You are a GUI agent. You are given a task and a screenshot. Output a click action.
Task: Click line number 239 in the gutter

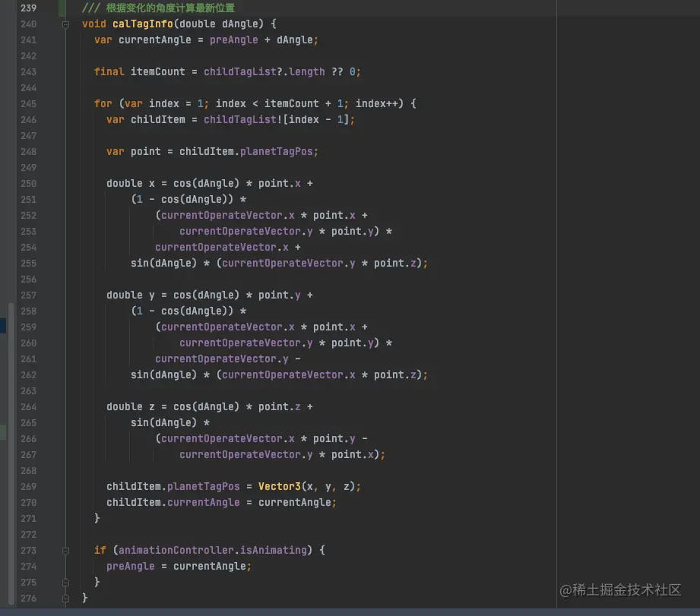point(29,8)
